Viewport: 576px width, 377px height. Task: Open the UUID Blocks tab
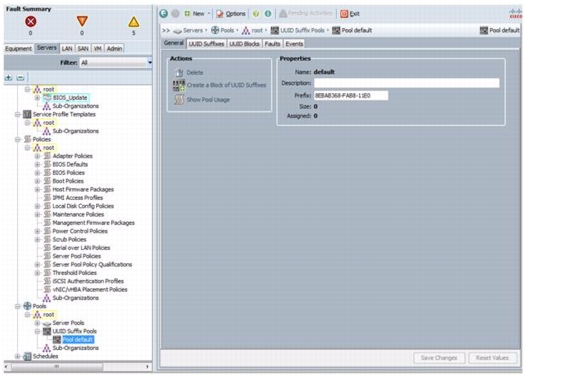point(244,44)
